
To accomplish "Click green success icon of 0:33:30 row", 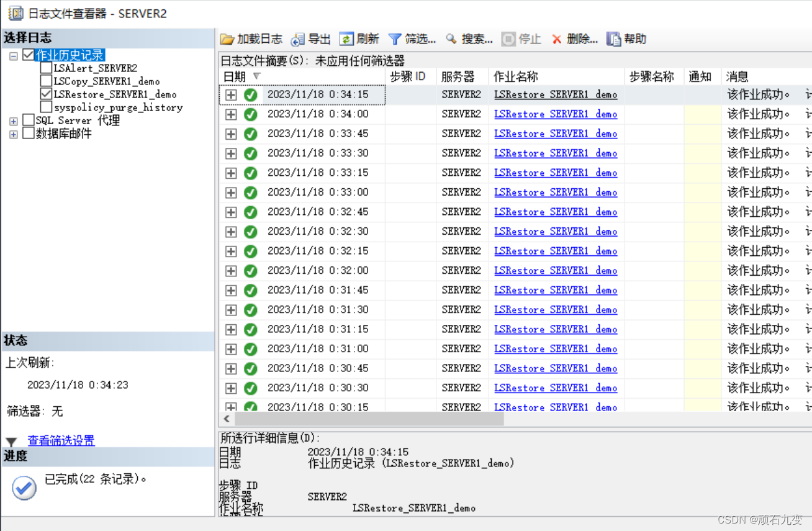I will pyautogui.click(x=251, y=153).
